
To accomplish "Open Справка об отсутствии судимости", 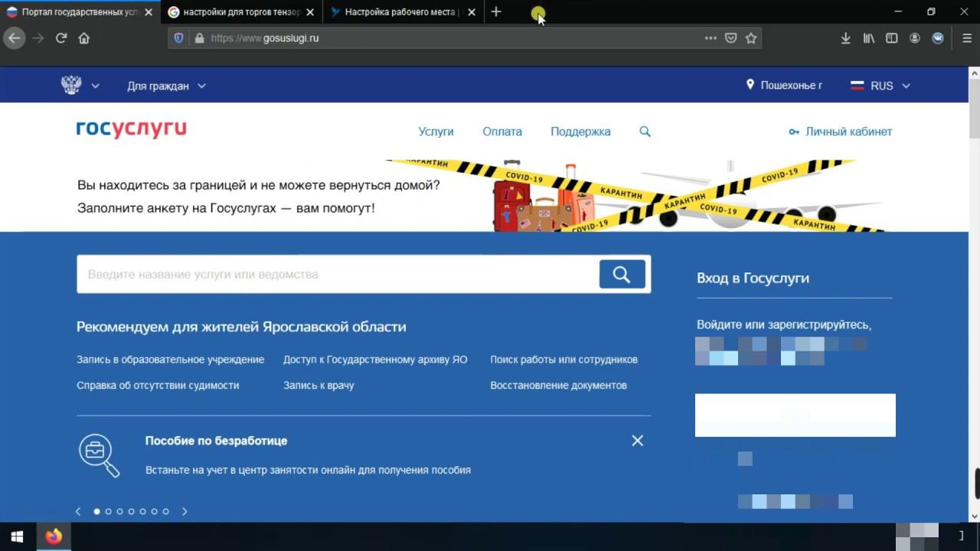I will coord(158,386).
